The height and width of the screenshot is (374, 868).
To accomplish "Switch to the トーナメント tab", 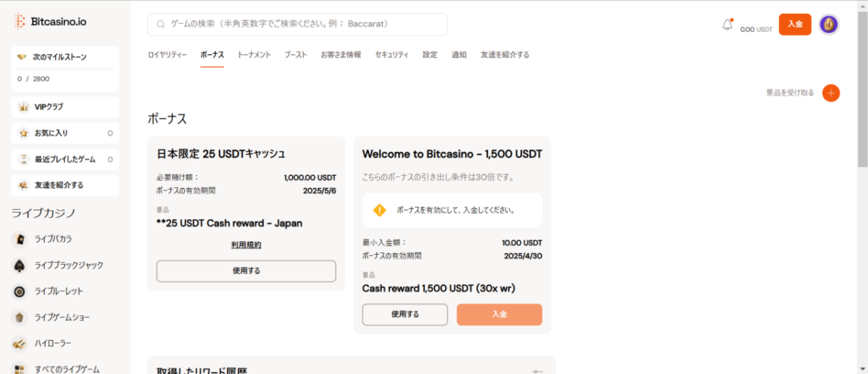I will 254,55.
